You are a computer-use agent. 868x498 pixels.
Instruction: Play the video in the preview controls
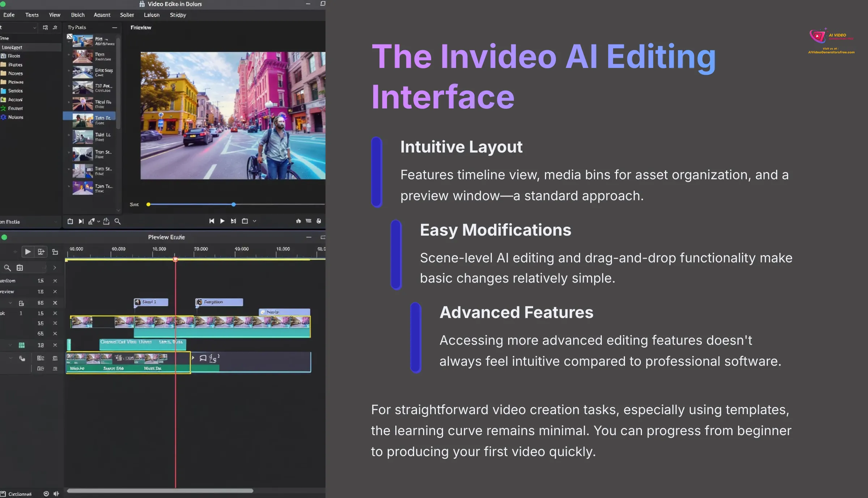point(222,221)
